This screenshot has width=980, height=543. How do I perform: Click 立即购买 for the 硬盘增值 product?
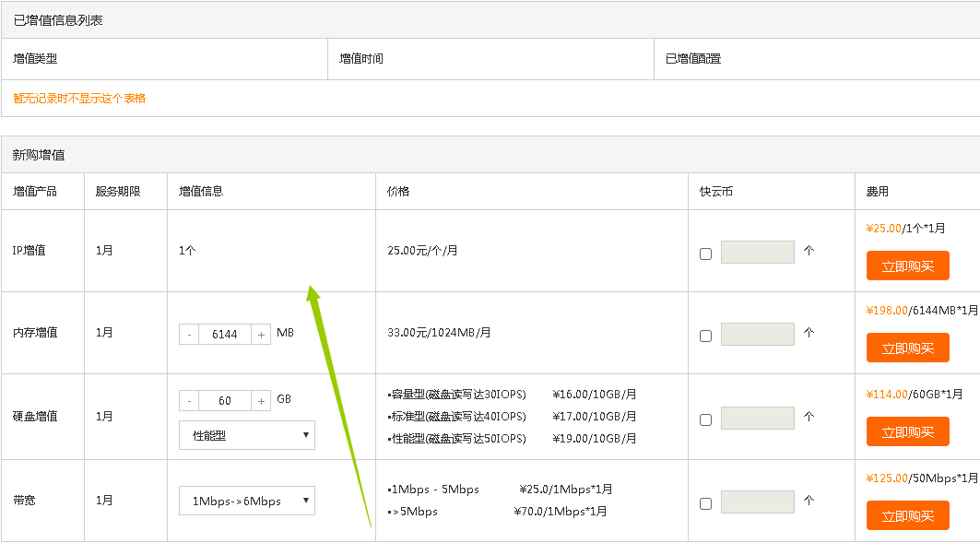coord(907,431)
